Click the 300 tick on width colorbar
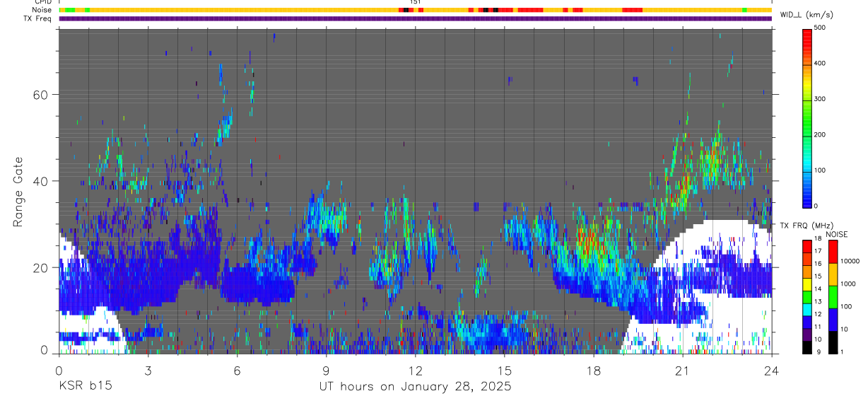868x401 pixels. 821,99
